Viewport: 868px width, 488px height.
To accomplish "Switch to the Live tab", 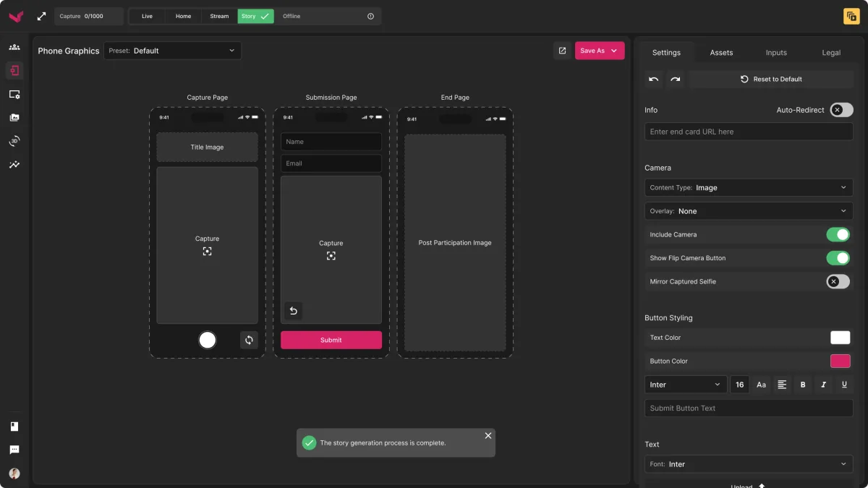I will (x=147, y=16).
